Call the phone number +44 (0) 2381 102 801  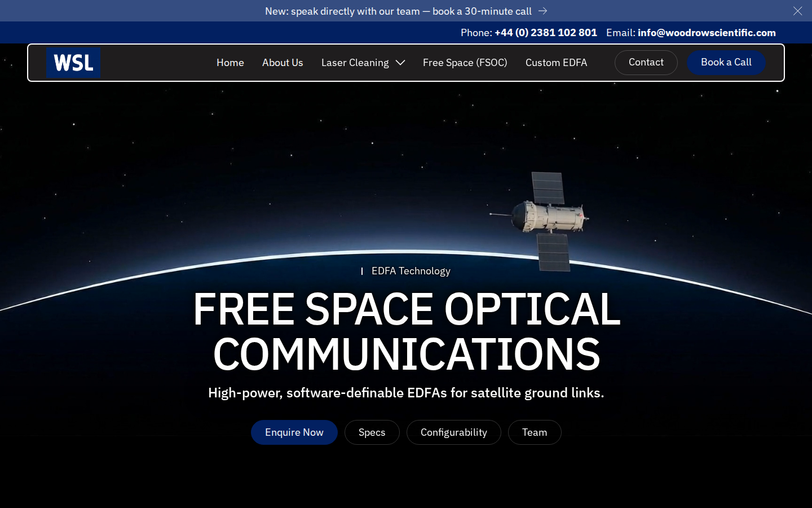pos(545,33)
